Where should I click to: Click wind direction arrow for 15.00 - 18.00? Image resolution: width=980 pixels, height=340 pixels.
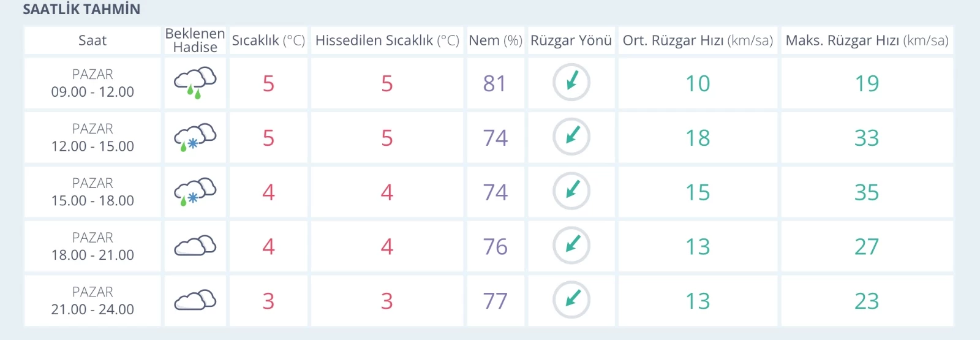571,191
